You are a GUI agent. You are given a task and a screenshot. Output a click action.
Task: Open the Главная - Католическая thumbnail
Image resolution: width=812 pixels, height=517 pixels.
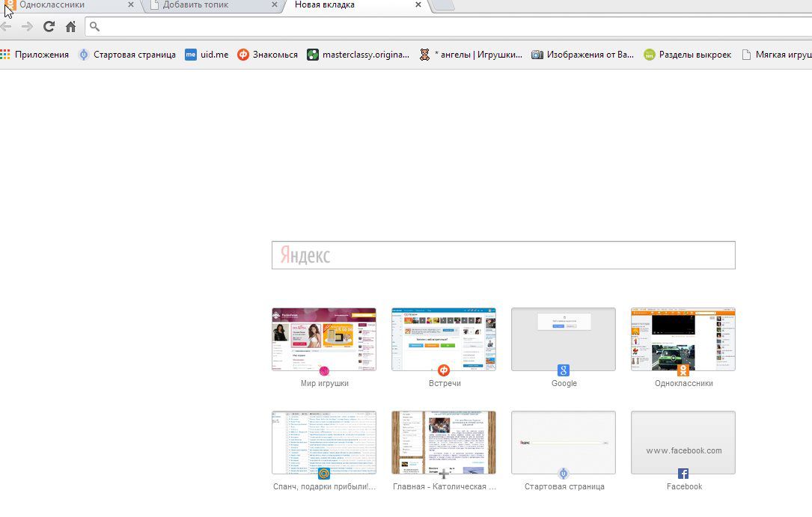click(x=444, y=442)
